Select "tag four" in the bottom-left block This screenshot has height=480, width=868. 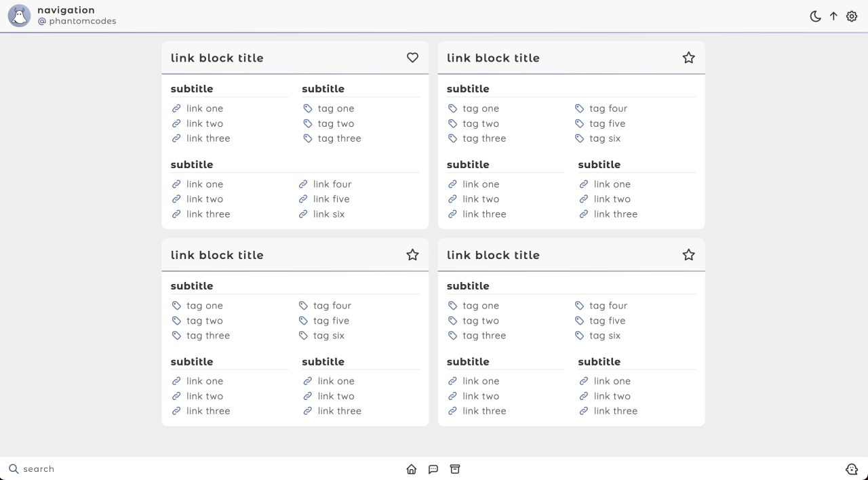coord(332,306)
